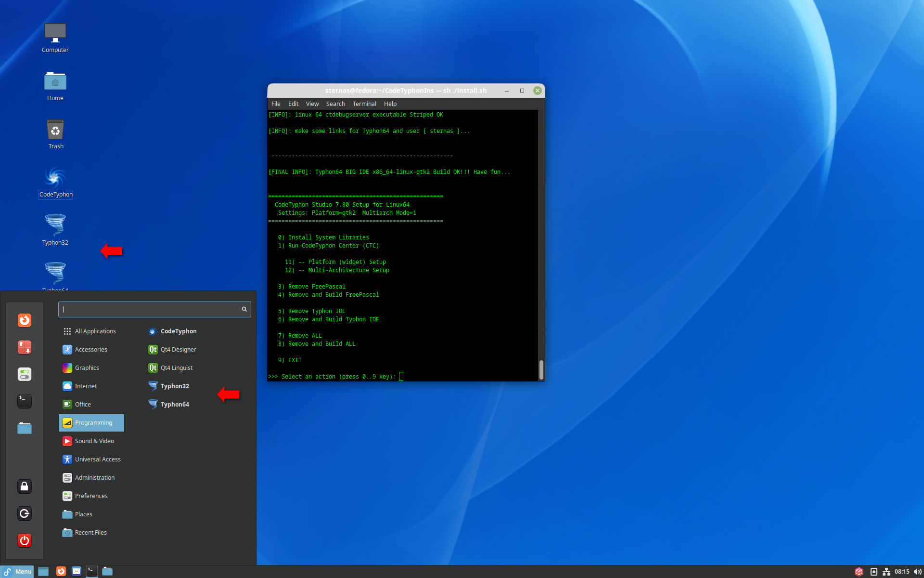924x578 pixels.
Task: Close the terminal window
Action: [x=538, y=91]
